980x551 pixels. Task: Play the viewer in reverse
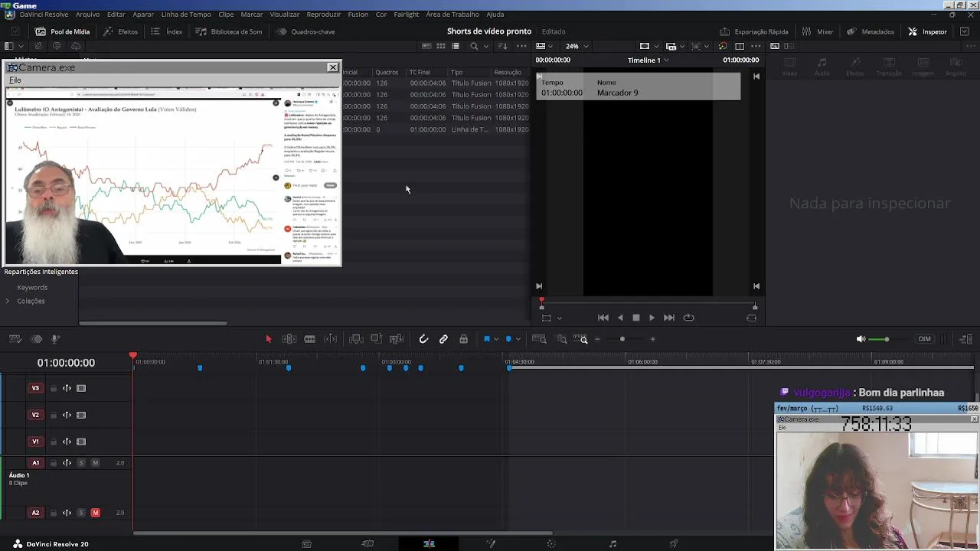pos(620,318)
